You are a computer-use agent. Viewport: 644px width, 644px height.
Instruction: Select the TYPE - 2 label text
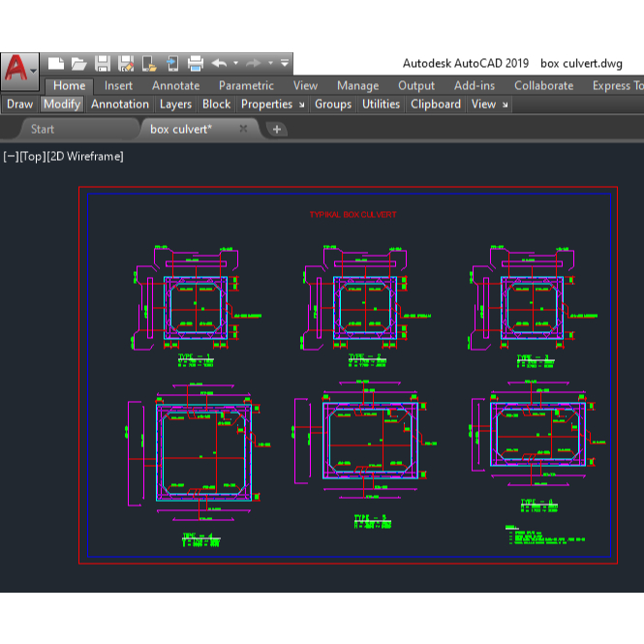(365, 356)
